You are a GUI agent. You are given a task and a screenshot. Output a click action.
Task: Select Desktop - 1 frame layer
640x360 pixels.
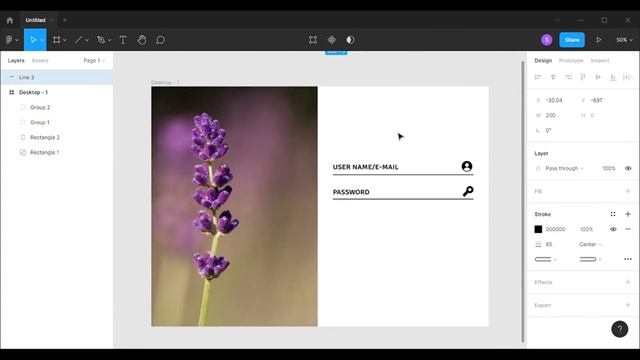pos(57,92)
